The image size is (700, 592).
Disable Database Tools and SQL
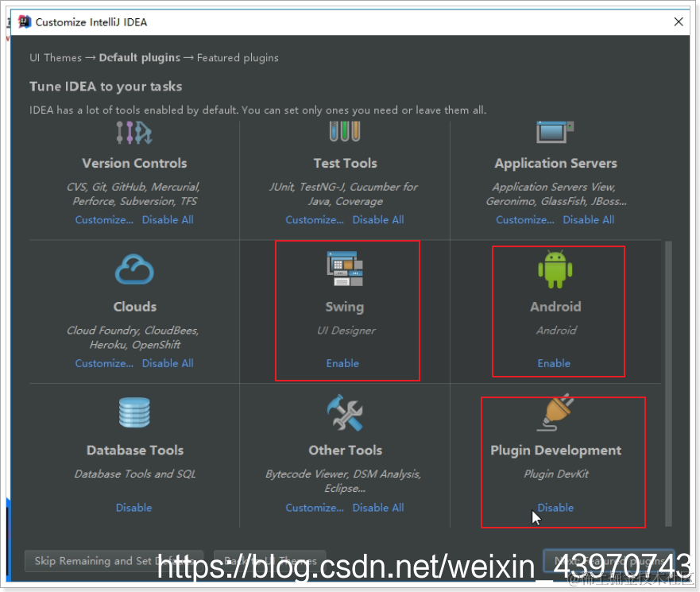134,508
